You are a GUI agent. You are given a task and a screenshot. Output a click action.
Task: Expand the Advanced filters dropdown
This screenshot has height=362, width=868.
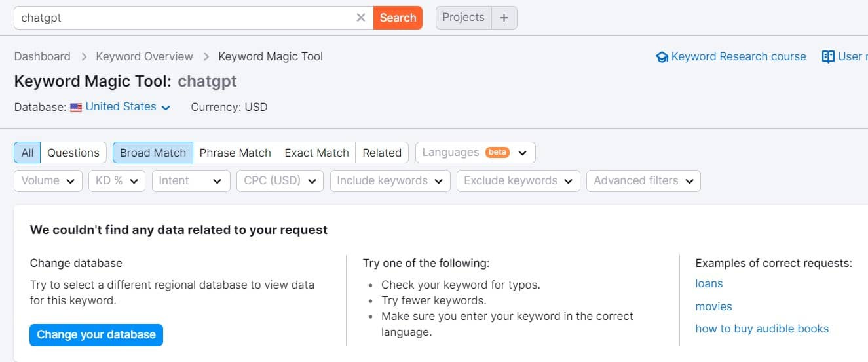(x=643, y=181)
